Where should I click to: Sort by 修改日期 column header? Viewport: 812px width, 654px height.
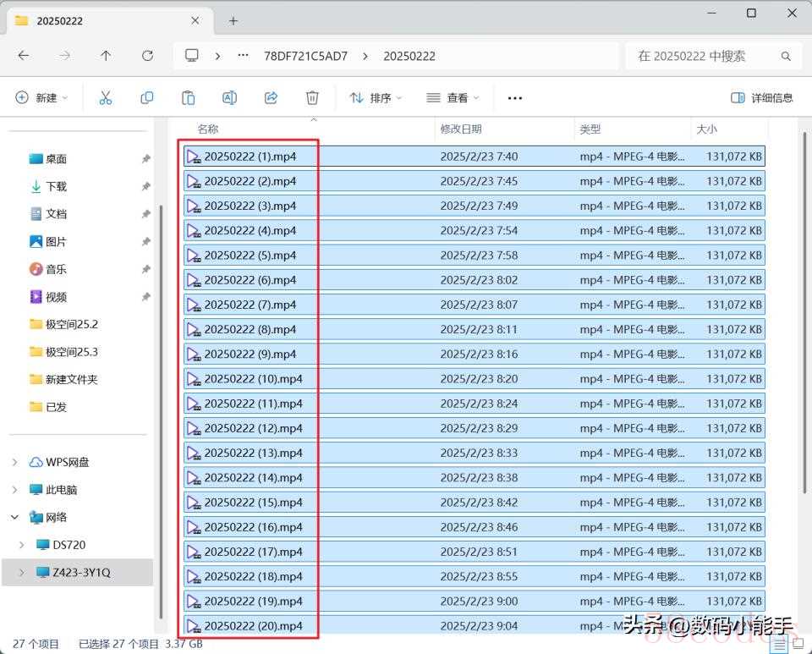coord(461,129)
